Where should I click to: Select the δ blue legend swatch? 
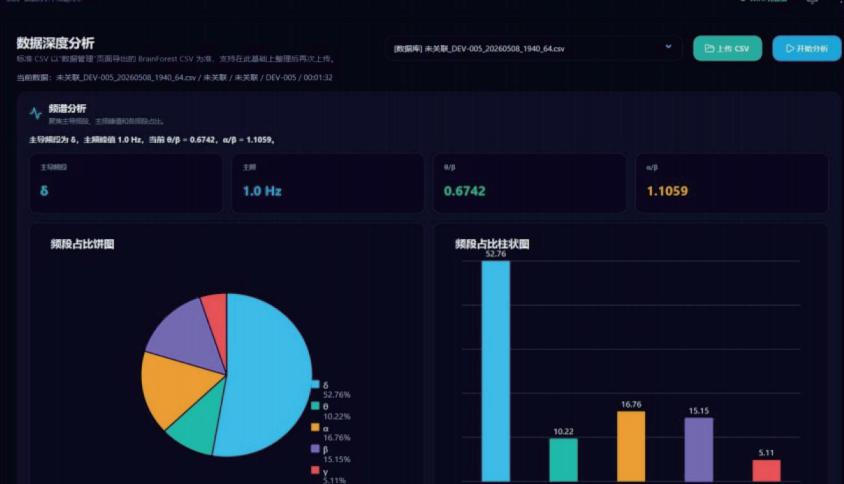[315, 384]
